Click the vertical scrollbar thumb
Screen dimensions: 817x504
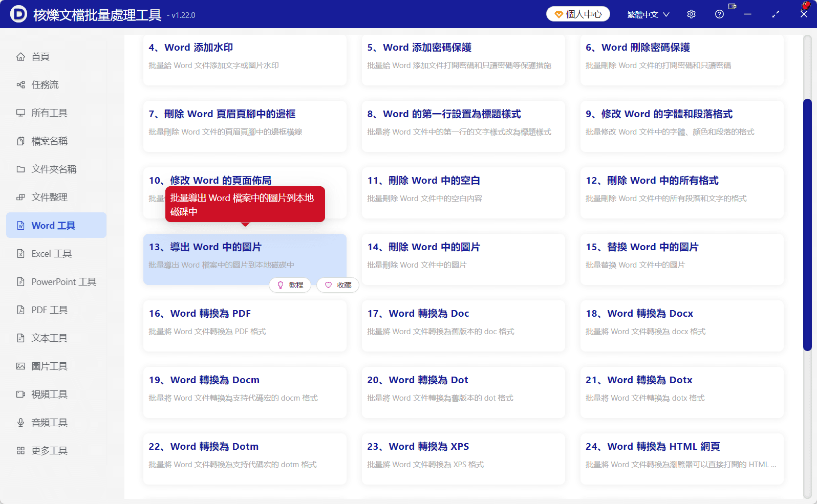click(x=807, y=225)
